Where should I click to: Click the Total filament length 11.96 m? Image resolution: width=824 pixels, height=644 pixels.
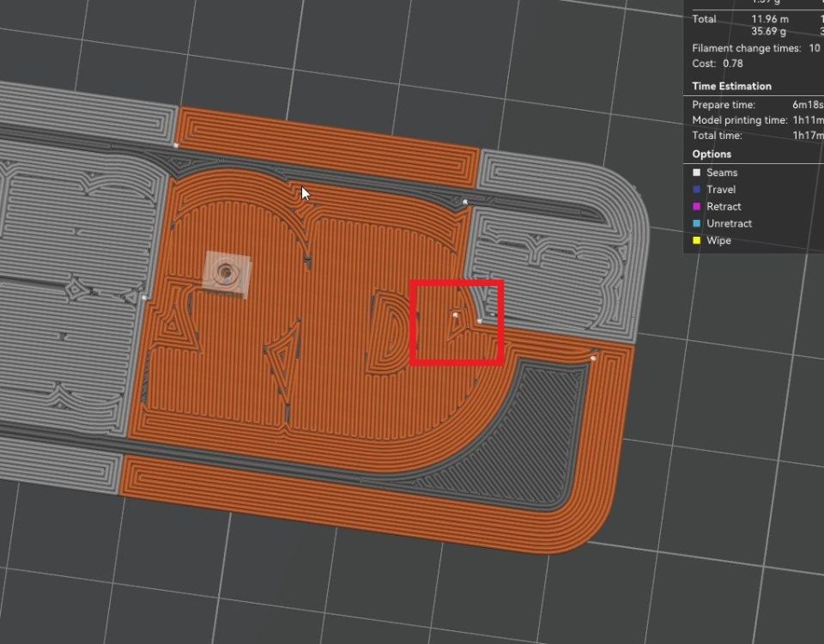pyautogui.click(x=770, y=19)
